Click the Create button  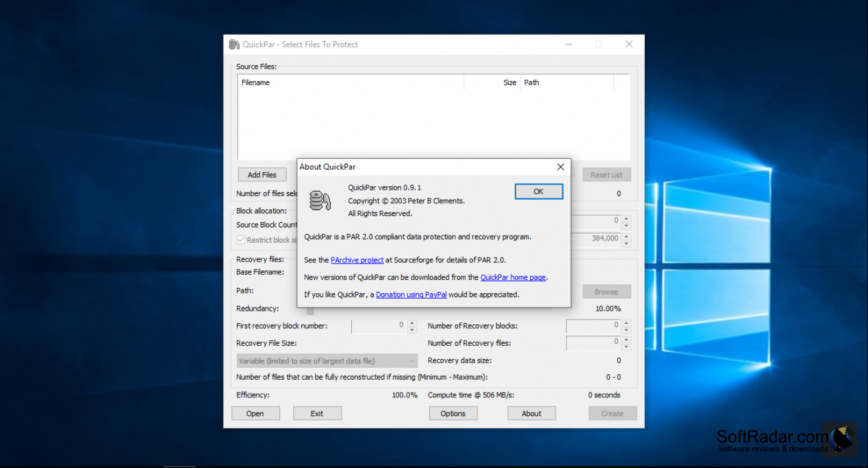tap(612, 413)
